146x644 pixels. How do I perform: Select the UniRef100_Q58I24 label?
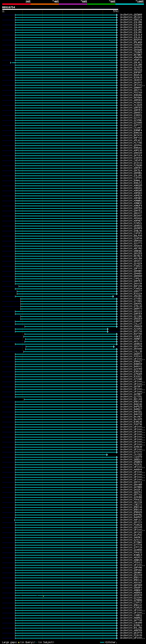[131, 20]
